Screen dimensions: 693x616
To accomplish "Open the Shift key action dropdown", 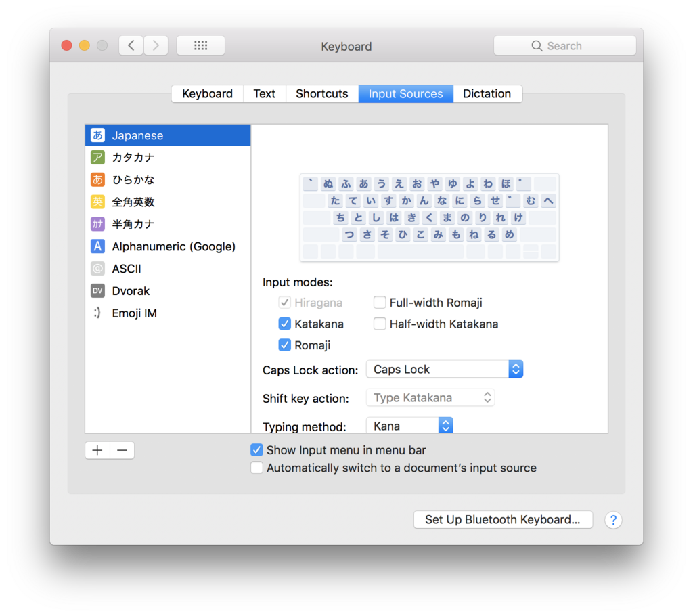I will click(x=430, y=398).
